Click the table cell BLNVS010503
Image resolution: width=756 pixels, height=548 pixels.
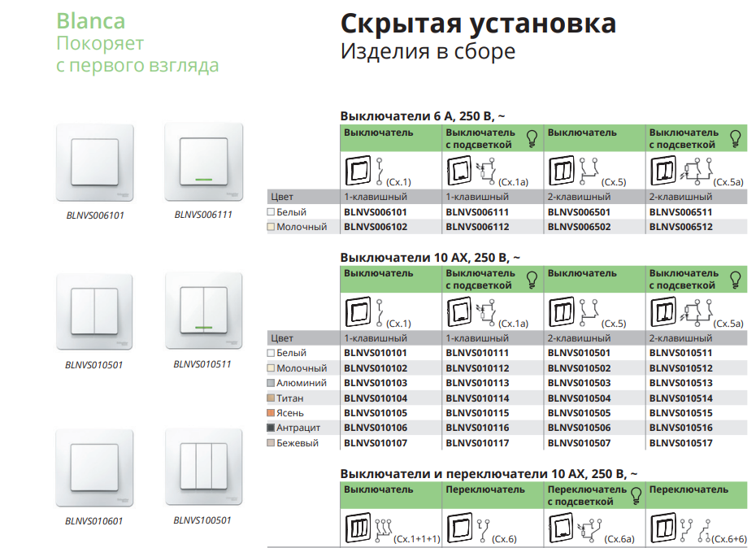coord(579,383)
